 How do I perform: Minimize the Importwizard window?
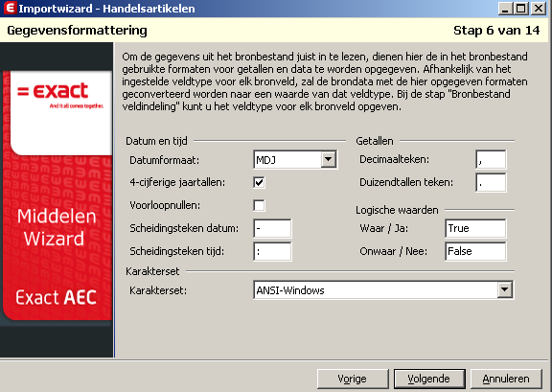click(505, 8)
